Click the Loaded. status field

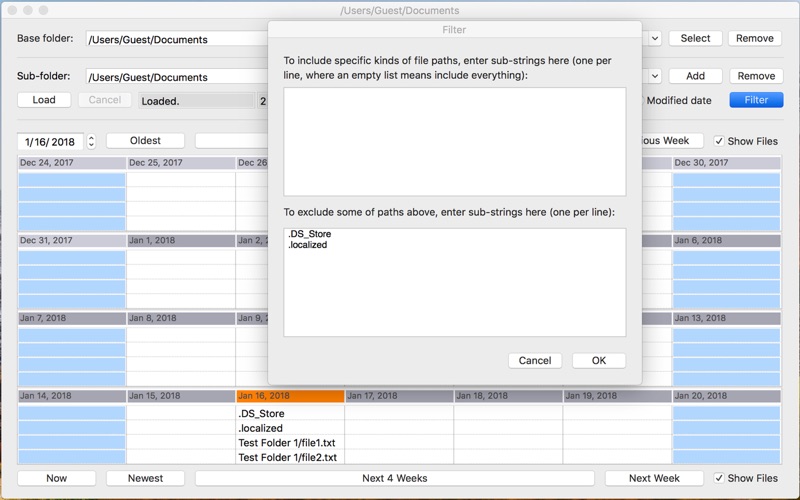tap(196, 101)
